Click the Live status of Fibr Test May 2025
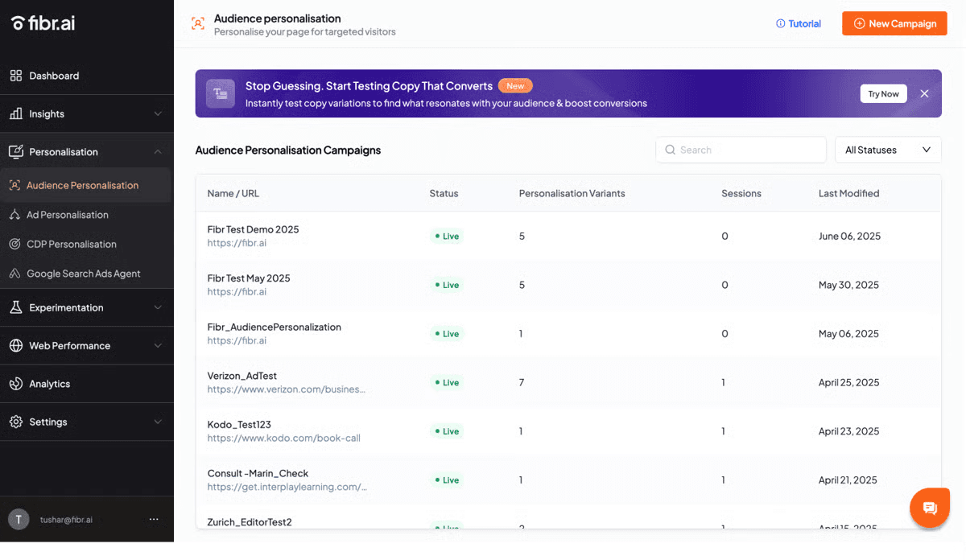Image resolution: width=966 pixels, height=560 pixels. [447, 285]
